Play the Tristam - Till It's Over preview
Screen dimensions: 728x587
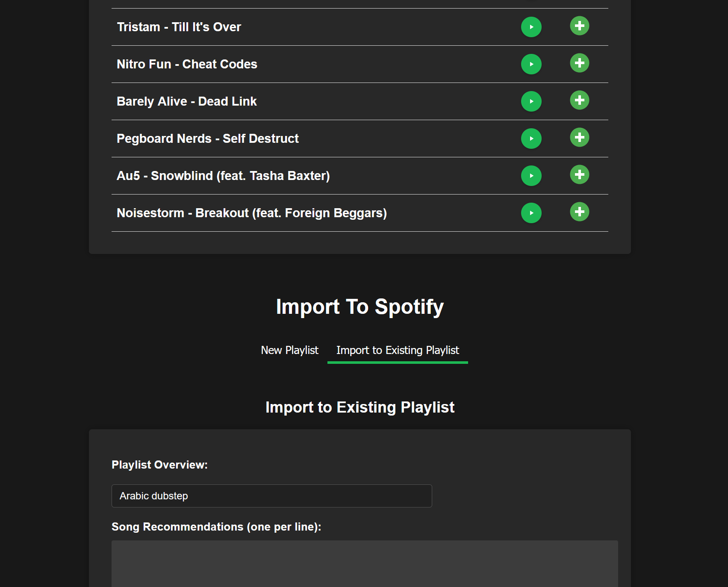pos(531,27)
